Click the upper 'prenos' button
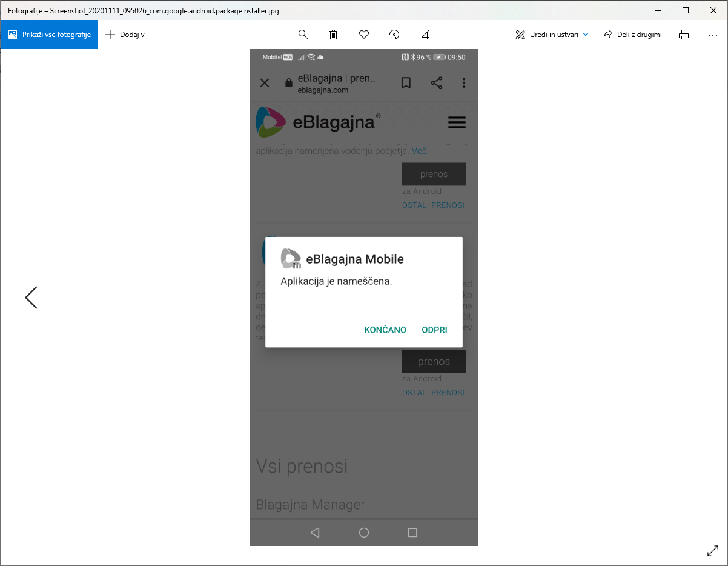 (x=434, y=174)
